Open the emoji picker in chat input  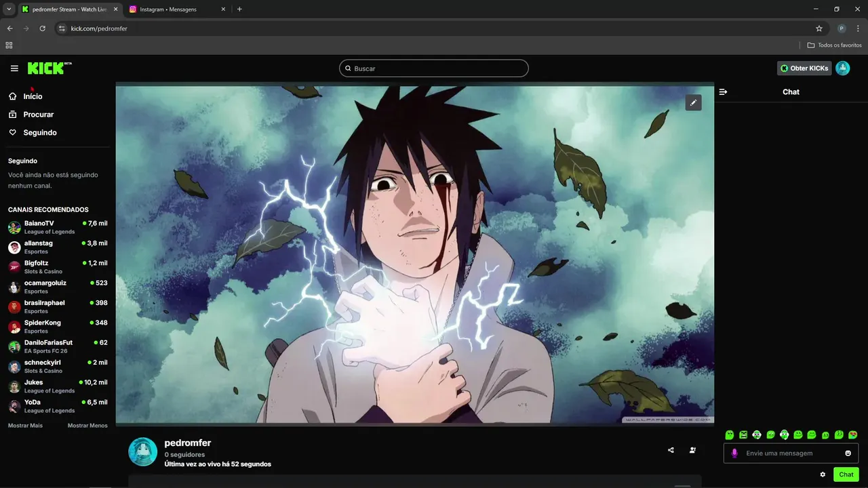pyautogui.click(x=848, y=453)
